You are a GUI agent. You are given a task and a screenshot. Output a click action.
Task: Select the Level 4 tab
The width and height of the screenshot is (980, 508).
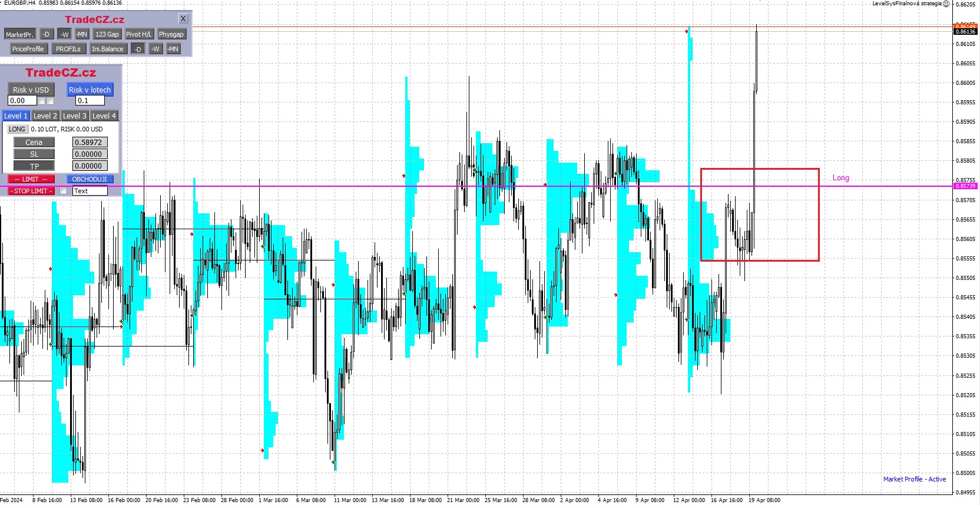coord(104,116)
